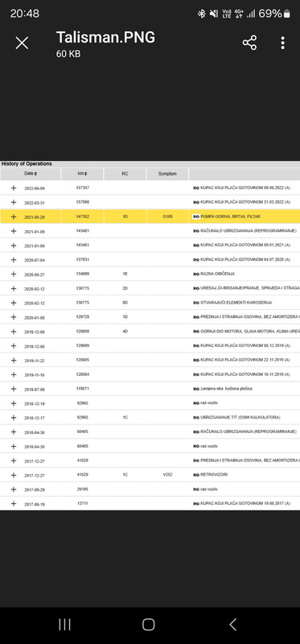The image size is (300, 644).
Task: Sort table by Date column
Action: click(x=31, y=174)
